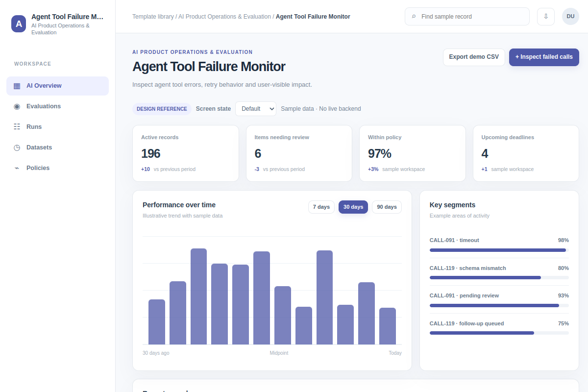Click the AI Overview grid icon
The image size is (588, 392).
[x=17, y=86]
